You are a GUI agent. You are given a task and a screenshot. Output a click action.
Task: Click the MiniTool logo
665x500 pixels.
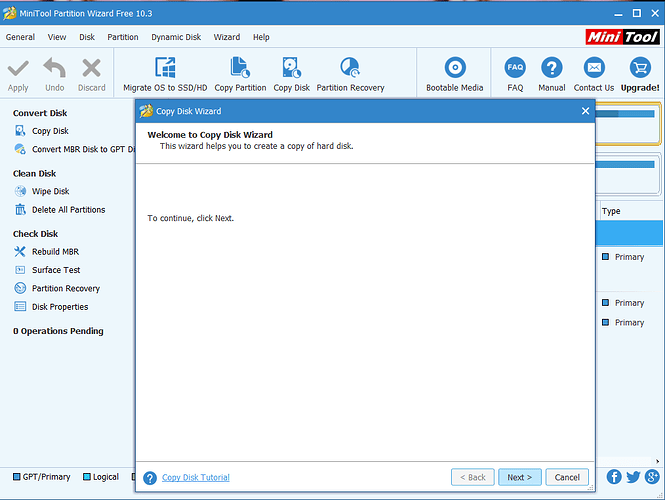[622, 37]
